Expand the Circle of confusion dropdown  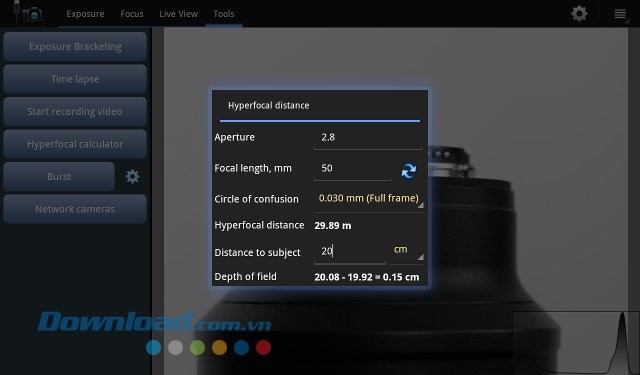(369, 199)
